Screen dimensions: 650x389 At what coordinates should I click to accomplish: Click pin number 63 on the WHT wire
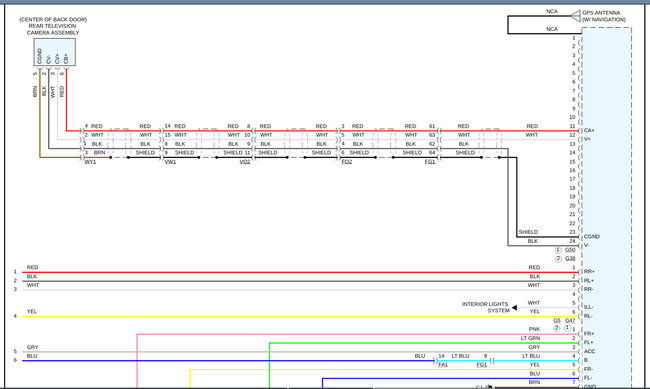(x=432, y=135)
